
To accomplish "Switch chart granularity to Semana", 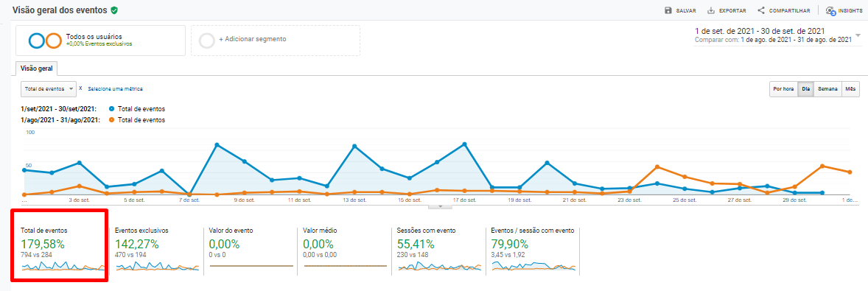I will point(827,89).
